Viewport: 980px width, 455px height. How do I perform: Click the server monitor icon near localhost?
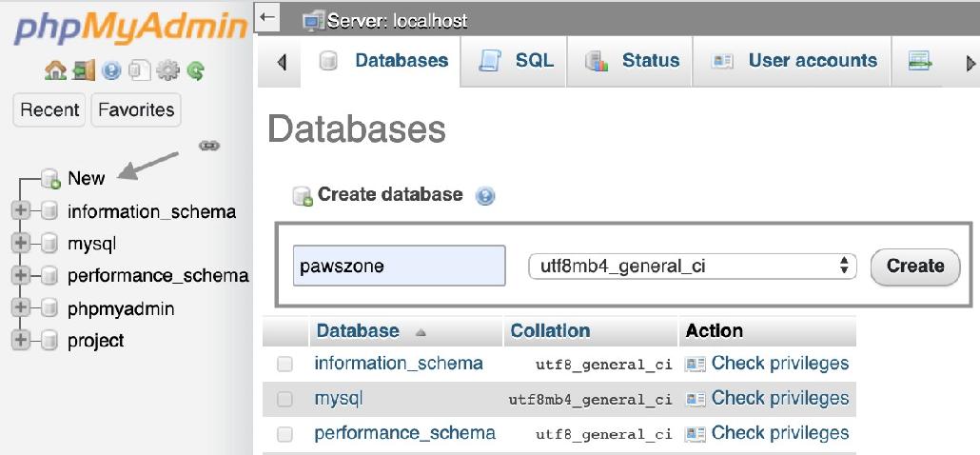312,22
